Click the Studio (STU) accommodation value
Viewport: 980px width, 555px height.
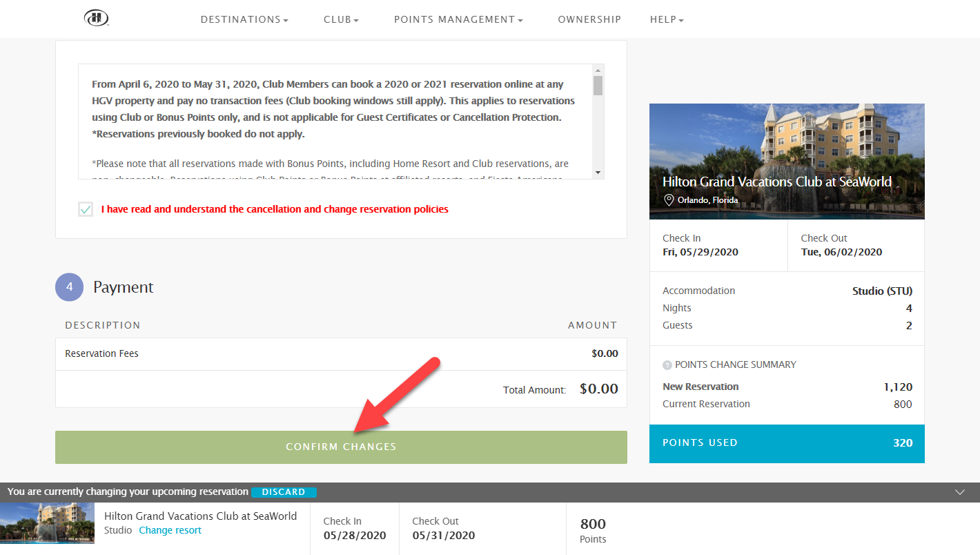[x=883, y=291]
